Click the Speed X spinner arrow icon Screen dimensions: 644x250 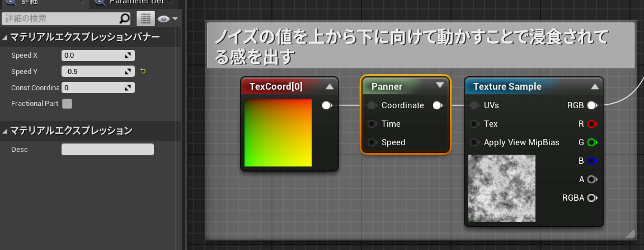(128, 55)
